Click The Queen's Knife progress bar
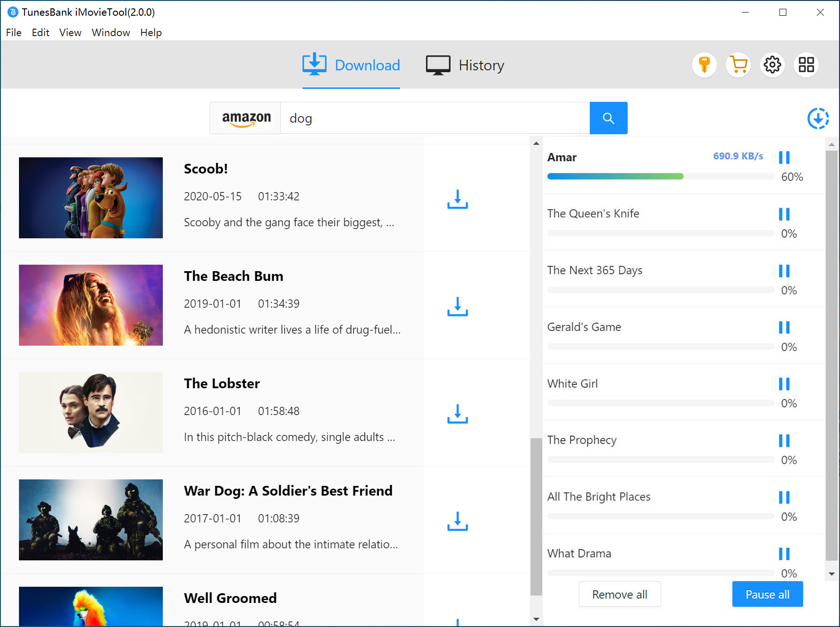The width and height of the screenshot is (840, 627). [661, 233]
